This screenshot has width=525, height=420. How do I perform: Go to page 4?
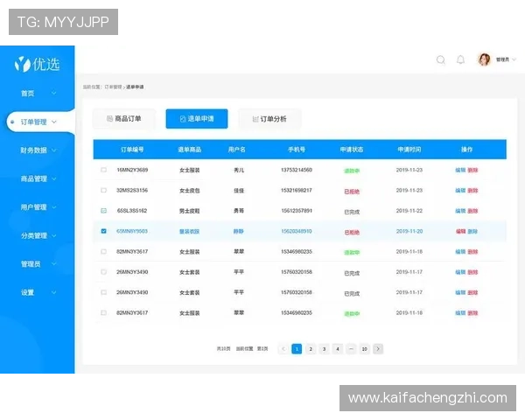(x=338, y=349)
